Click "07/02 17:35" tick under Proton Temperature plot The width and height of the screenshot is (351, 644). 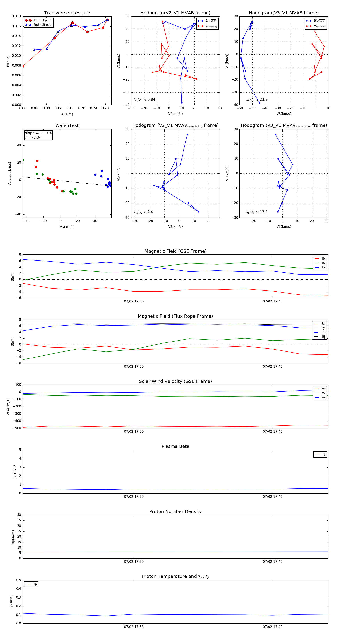(134, 627)
